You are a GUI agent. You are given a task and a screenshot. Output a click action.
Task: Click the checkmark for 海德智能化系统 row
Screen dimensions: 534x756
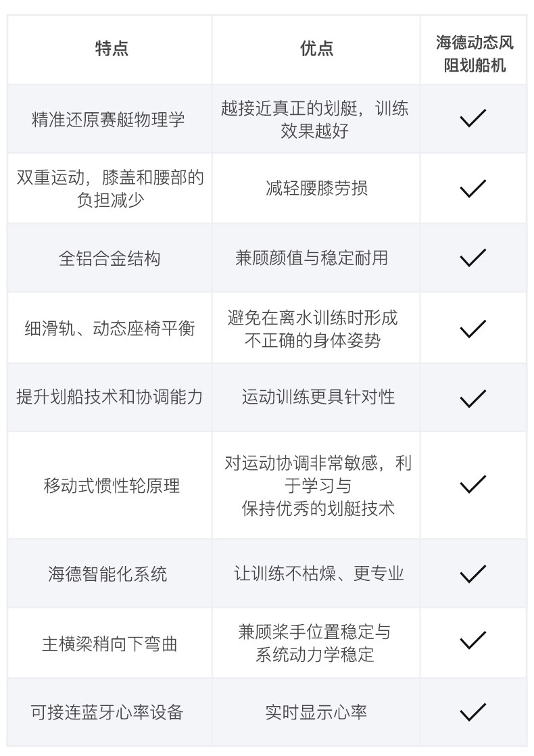(472, 574)
